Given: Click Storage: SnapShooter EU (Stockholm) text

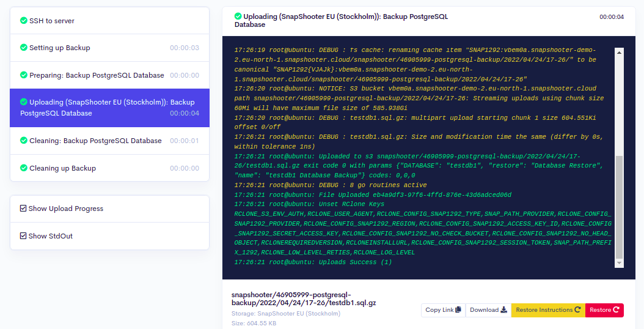Looking at the screenshot, I should tap(286, 313).
